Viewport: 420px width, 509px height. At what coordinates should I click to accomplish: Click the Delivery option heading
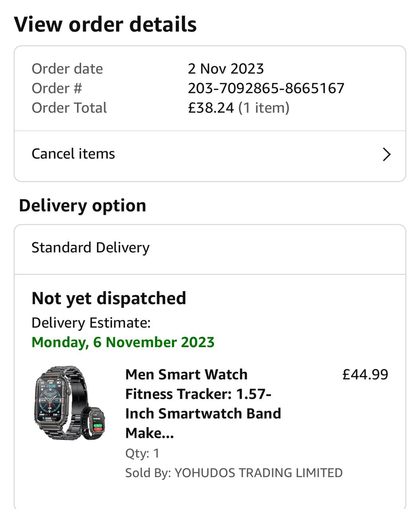(82, 206)
